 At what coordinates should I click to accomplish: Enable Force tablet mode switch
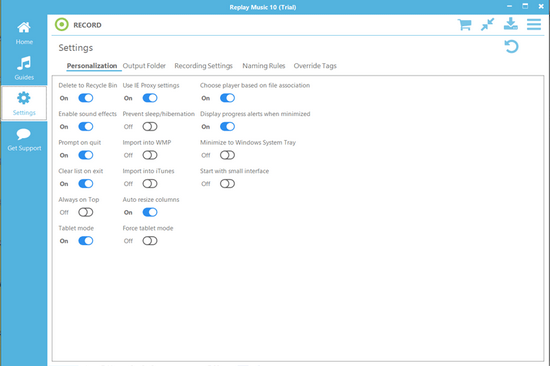[x=150, y=241]
